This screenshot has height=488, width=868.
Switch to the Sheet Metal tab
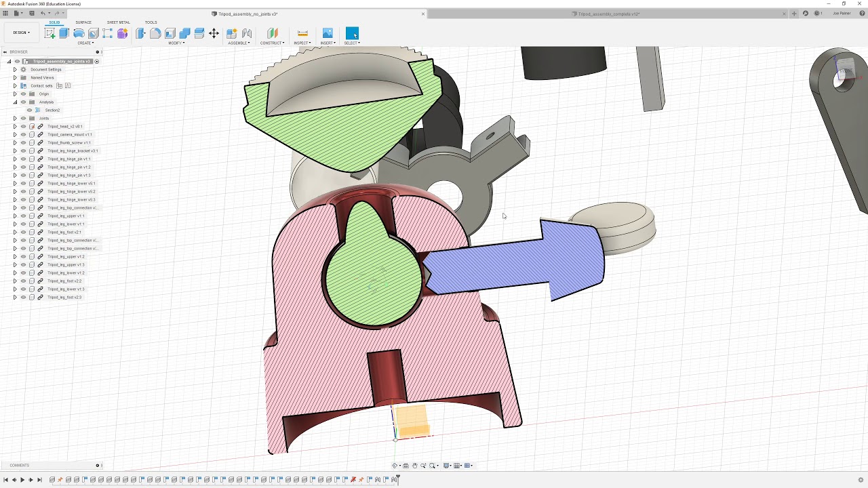point(118,22)
